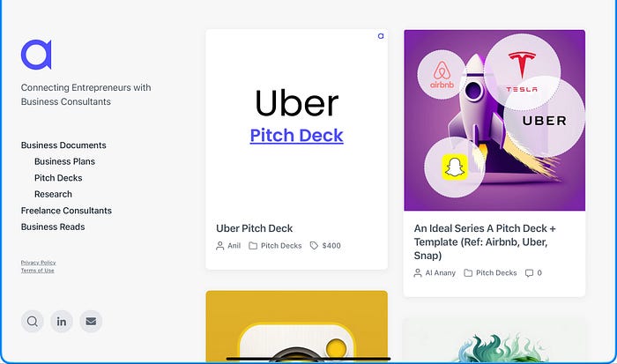Image resolution: width=617 pixels, height=364 pixels.
Task: Click Pitch Decks category on Uber card
Action: pos(281,246)
